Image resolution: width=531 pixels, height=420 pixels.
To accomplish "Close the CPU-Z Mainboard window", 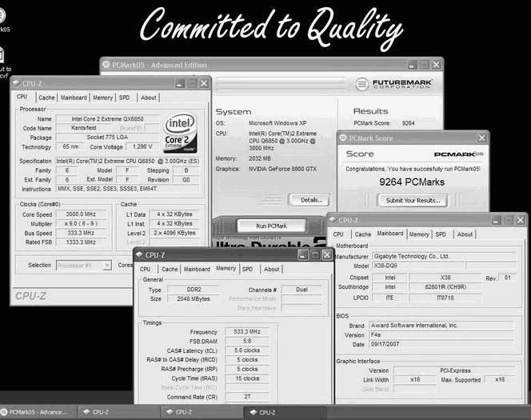I will tap(521, 220).
